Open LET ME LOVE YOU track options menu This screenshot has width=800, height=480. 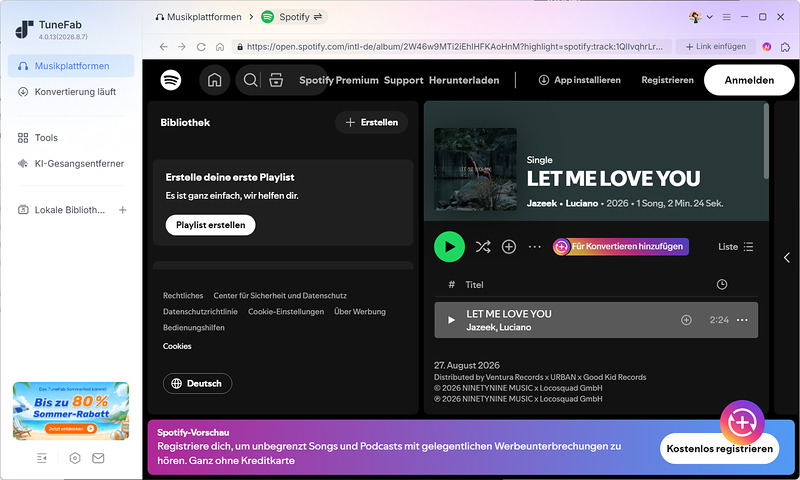click(x=742, y=320)
